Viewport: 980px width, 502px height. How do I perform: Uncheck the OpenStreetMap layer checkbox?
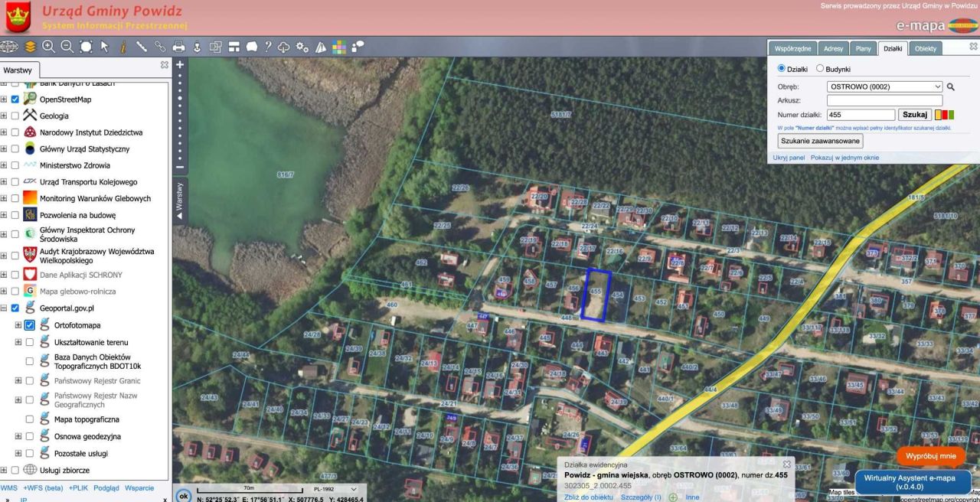(15, 99)
